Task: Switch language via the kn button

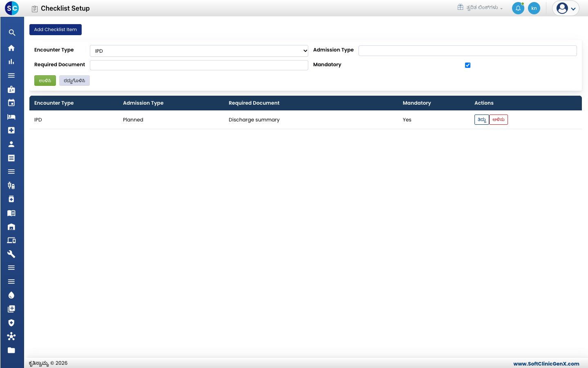Action: click(x=534, y=8)
